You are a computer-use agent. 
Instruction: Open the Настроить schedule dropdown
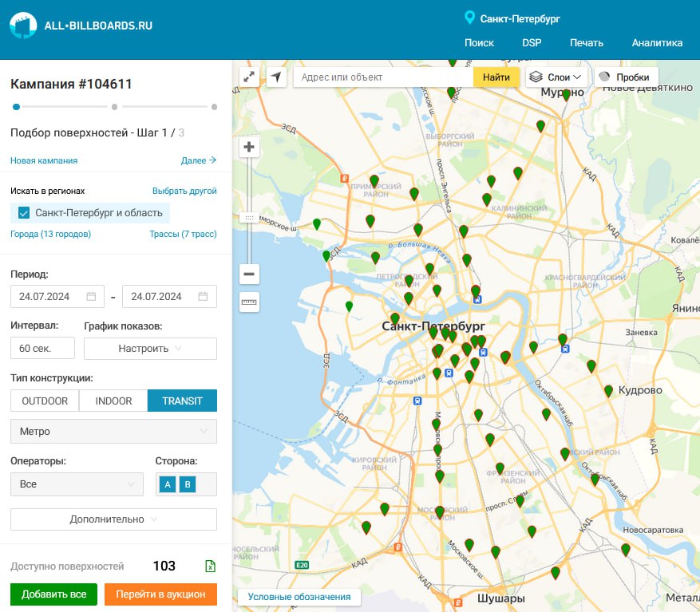tap(150, 348)
